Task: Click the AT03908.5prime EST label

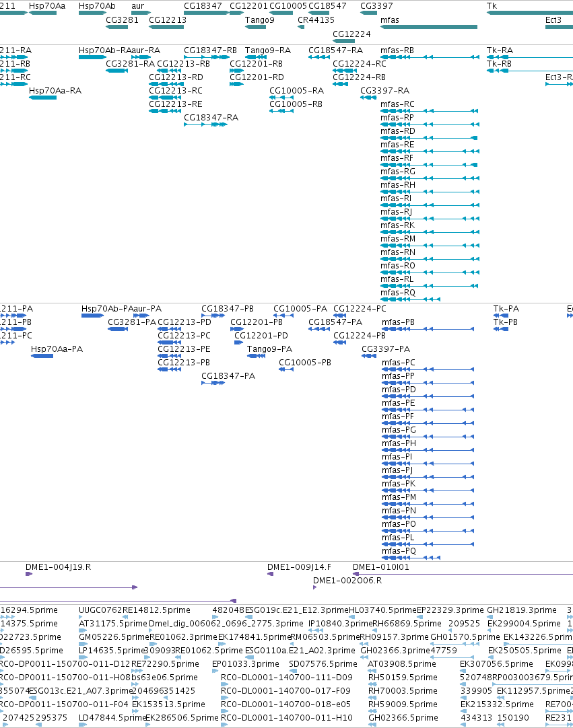Action: point(401,664)
